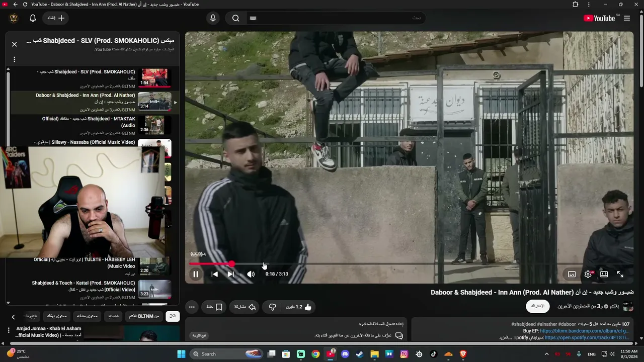
Task: Select the 'محتوى بهمّك' filter chip
Action: pyautogui.click(x=57, y=316)
